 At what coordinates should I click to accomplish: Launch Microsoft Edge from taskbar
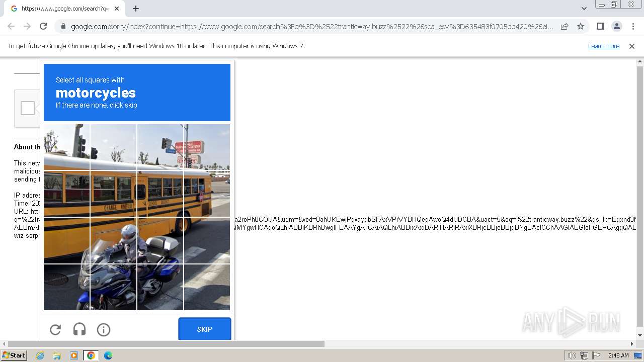click(x=108, y=355)
